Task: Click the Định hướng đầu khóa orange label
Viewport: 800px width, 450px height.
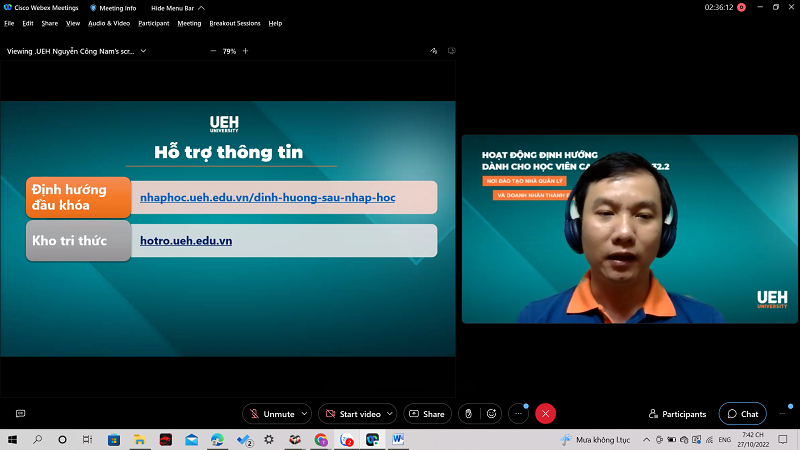Action: [x=78, y=197]
